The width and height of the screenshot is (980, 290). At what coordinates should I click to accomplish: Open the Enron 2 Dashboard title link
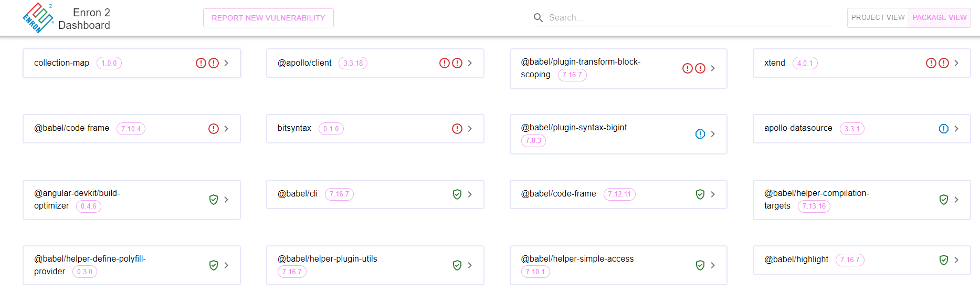tap(84, 19)
